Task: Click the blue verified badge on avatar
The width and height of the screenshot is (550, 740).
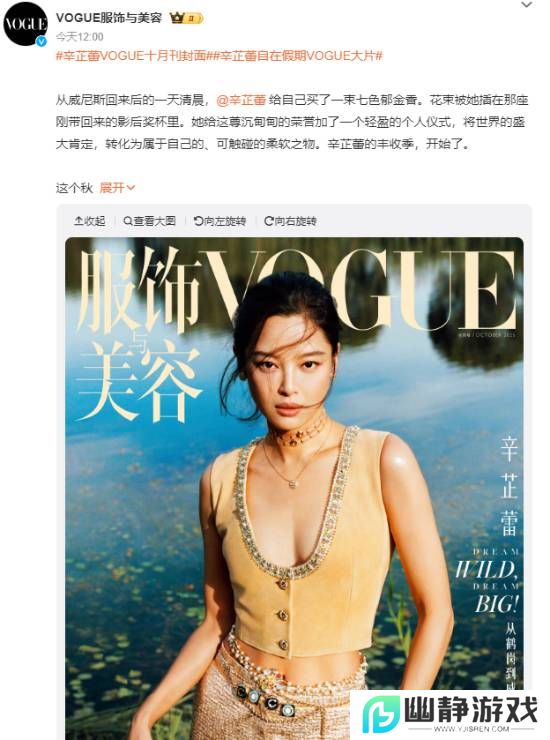Action: pyautogui.click(x=42, y=41)
